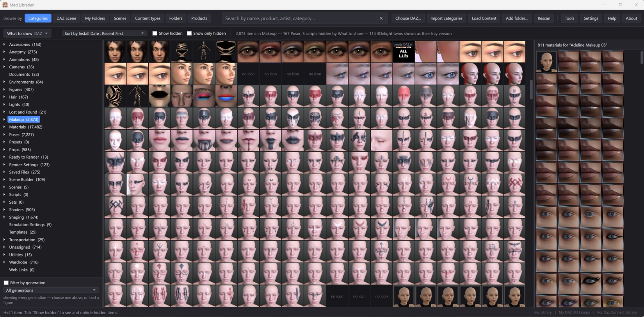Expand the Shaping category arrow

(4, 217)
